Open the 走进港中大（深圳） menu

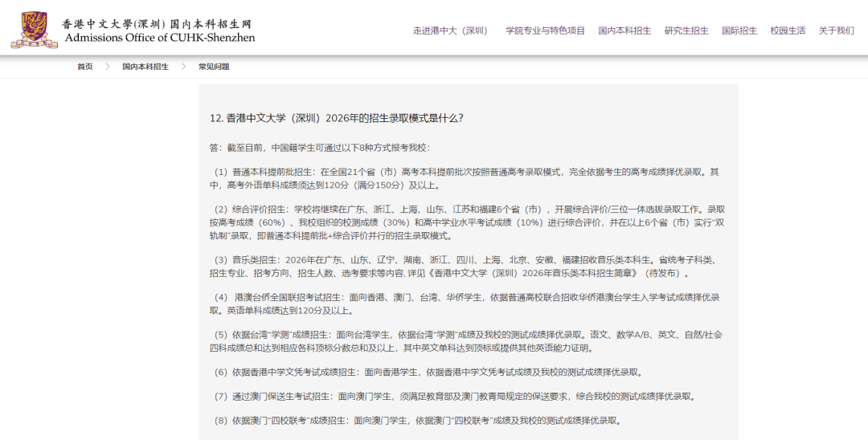click(452, 31)
